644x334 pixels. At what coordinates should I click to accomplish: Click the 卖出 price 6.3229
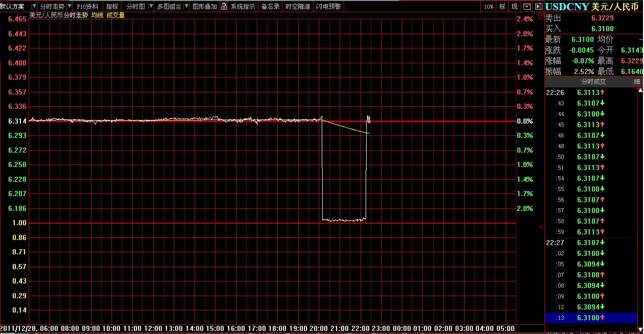click(x=602, y=17)
